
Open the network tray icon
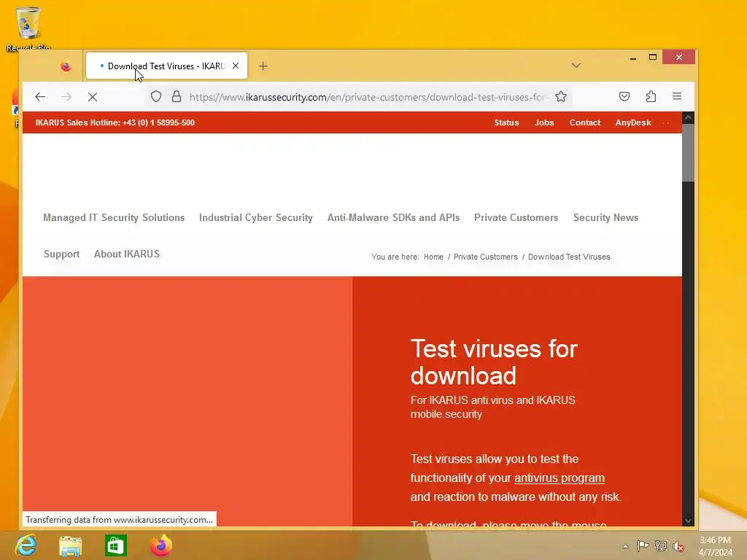(661, 545)
